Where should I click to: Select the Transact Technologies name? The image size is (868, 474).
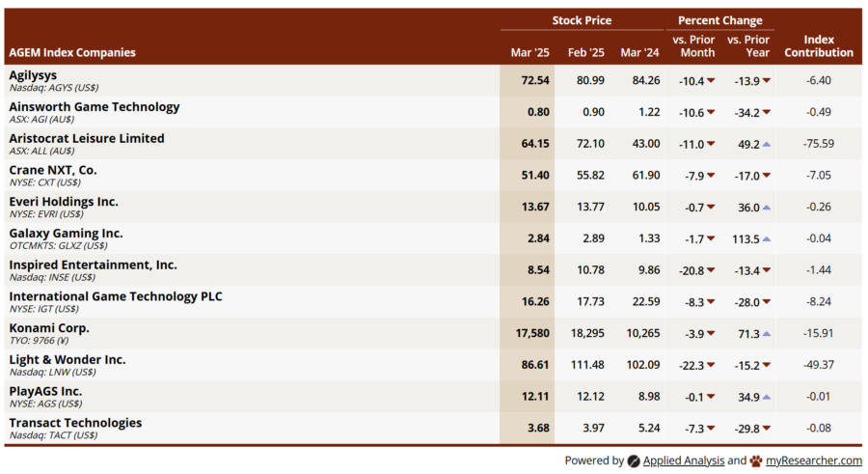[75, 423]
